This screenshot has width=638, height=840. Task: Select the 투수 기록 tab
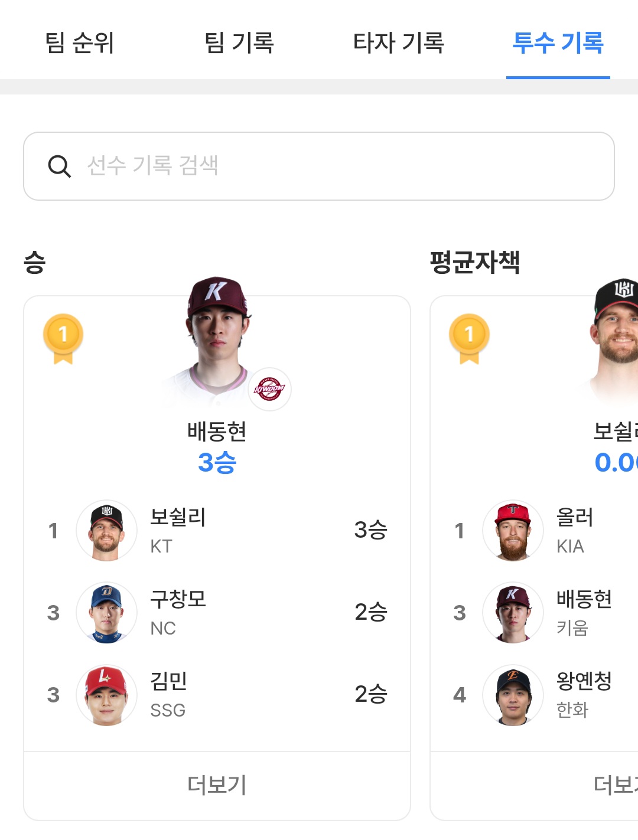(558, 43)
